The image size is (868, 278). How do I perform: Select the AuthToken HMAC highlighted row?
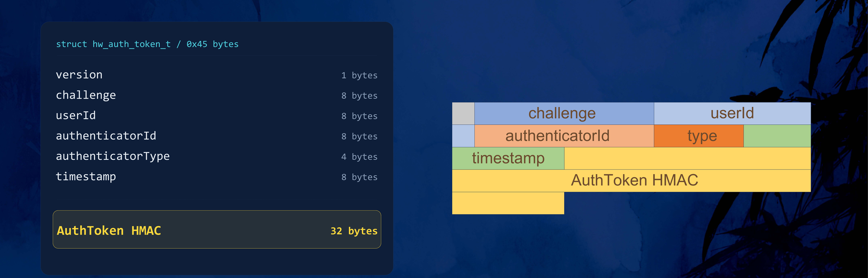(x=217, y=229)
